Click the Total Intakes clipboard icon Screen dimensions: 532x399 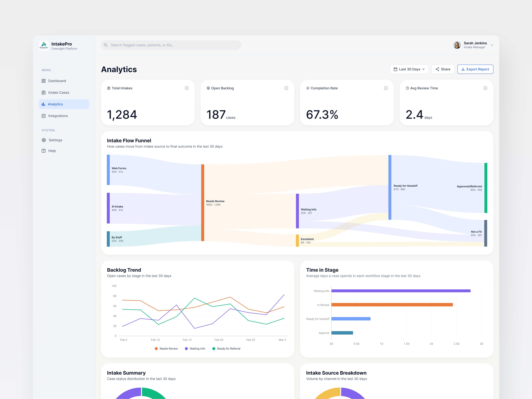point(109,88)
